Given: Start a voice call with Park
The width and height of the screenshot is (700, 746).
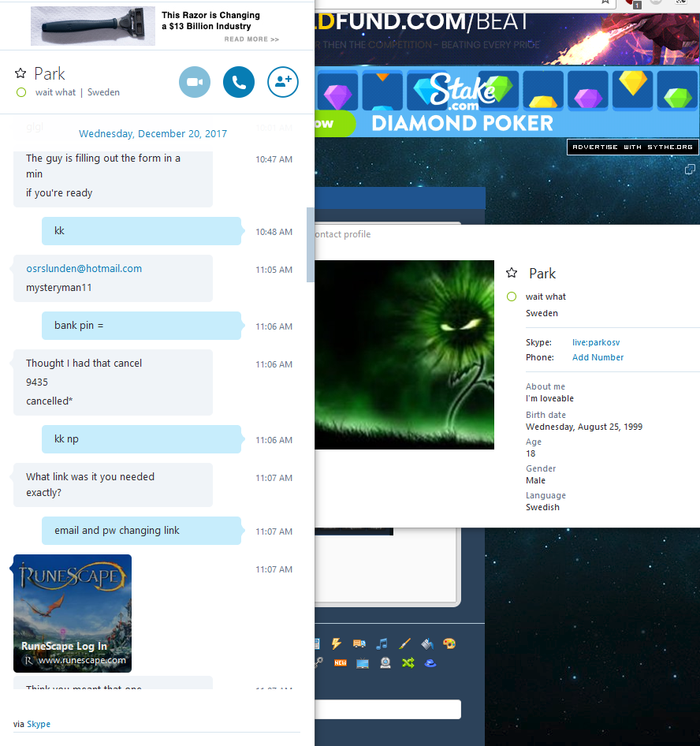Looking at the screenshot, I should 239,82.
